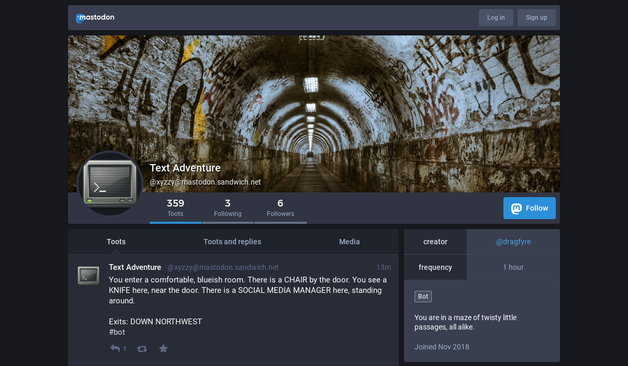628x366 pixels.
Task: Click the 'Joined Nov 2018' text
Action: pyautogui.click(x=442, y=347)
